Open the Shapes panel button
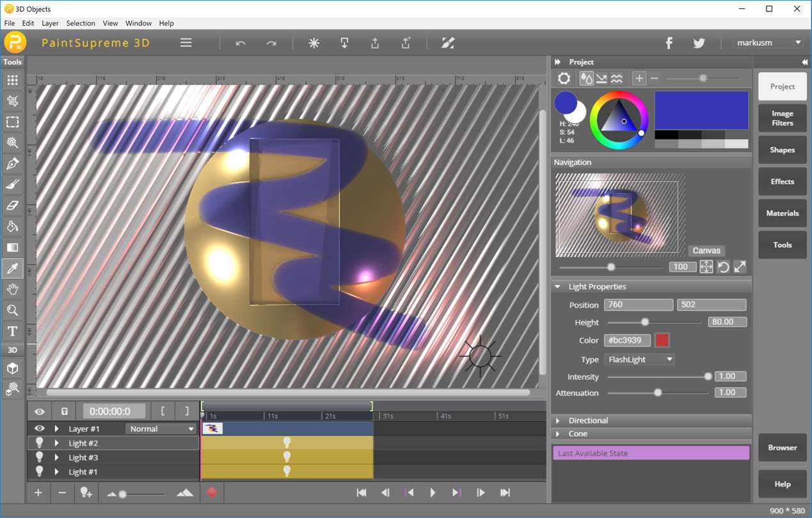 click(x=782, y=150)
